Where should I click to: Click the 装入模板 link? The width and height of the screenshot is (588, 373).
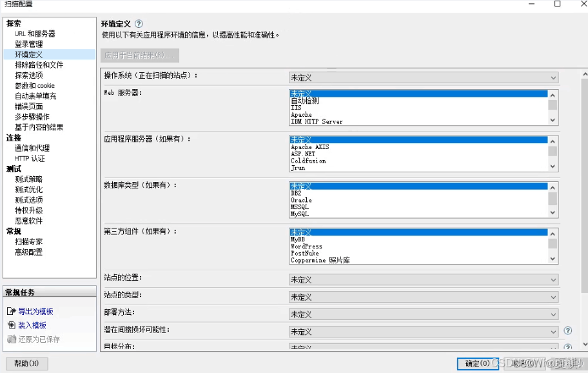32,325
